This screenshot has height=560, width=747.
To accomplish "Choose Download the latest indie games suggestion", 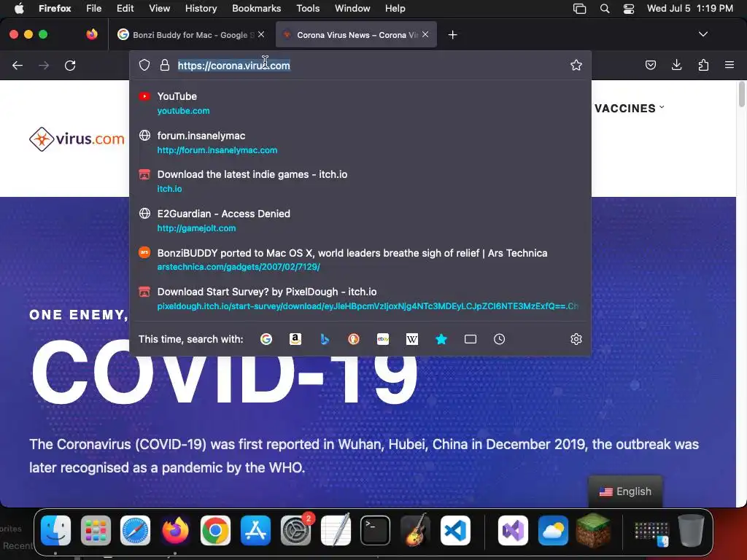I will pyautogui.click(x=360, y=181).
